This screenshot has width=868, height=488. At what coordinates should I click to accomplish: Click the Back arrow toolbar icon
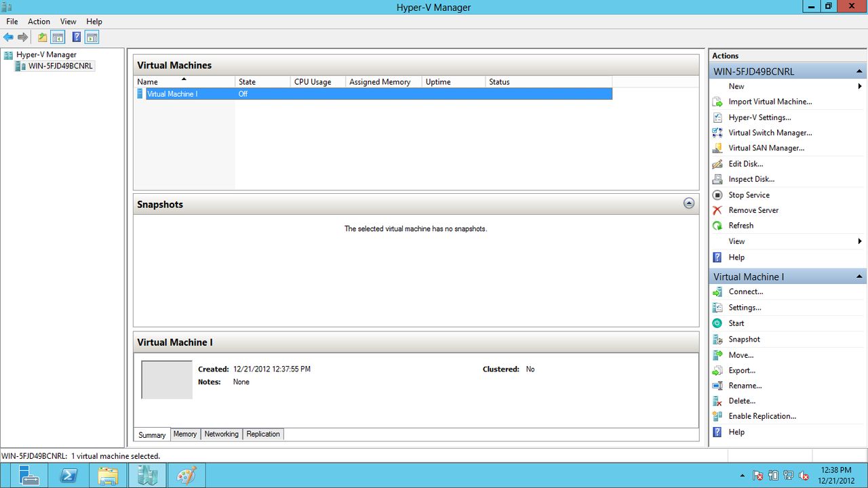point(8,37)
